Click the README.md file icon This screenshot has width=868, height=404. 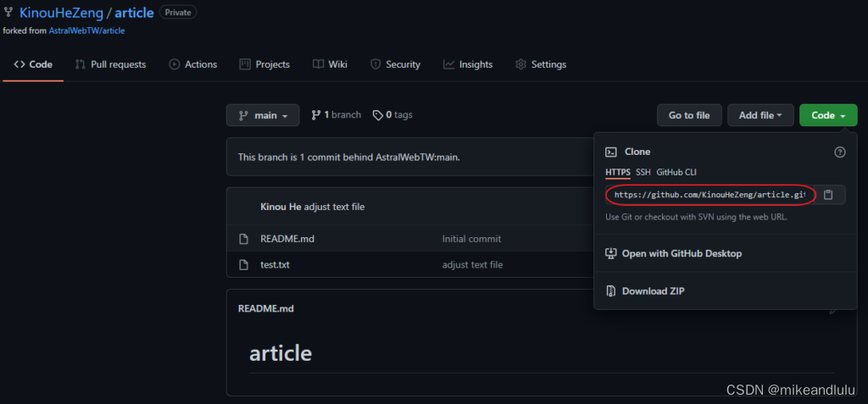click(x=243, y=239)
